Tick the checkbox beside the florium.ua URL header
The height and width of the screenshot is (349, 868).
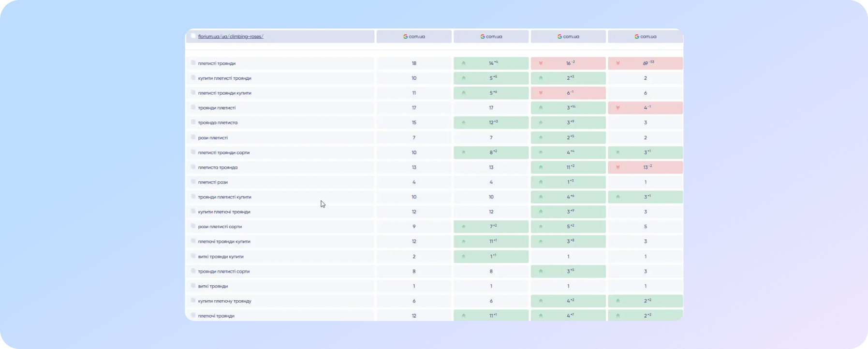[x=193, y=36]
